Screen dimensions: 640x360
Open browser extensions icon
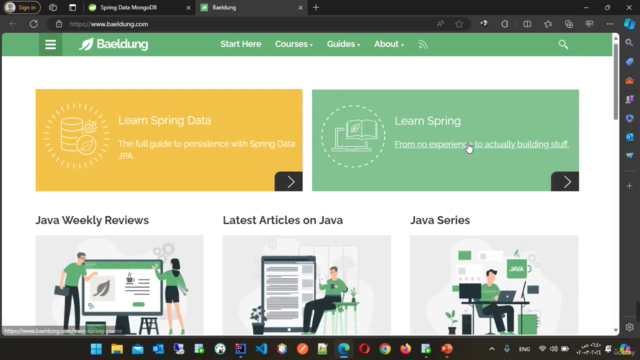(505, 24)
